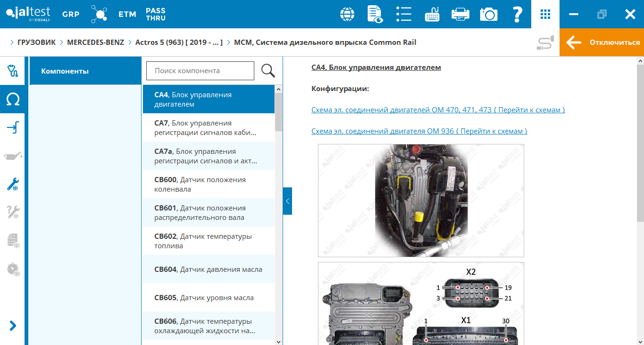Select CB605 Датчик уровня масла
Screen dimensions: 644x345
click(x=209, y=297)
